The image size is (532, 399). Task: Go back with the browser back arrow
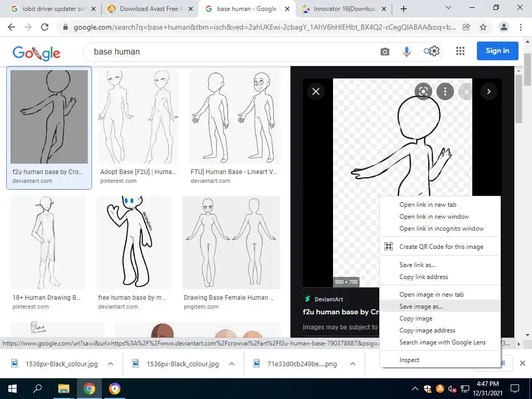tap(11, 27)
